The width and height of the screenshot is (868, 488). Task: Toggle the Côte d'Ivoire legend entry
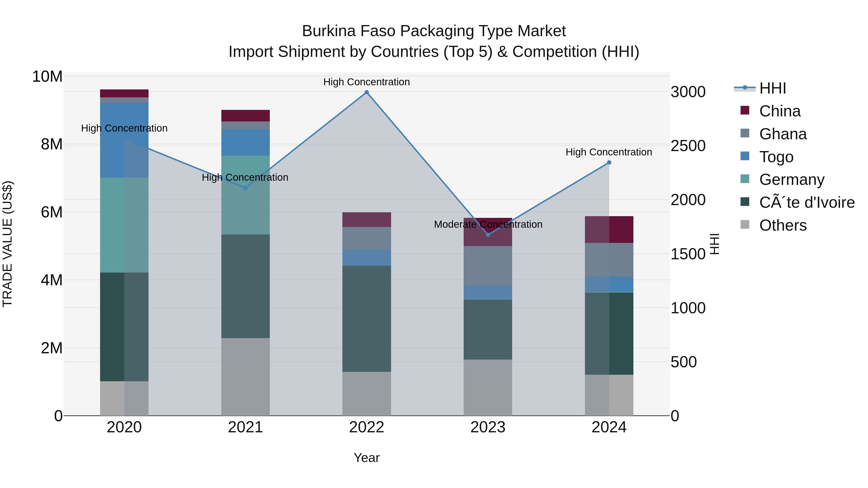[x=797, y=202]
